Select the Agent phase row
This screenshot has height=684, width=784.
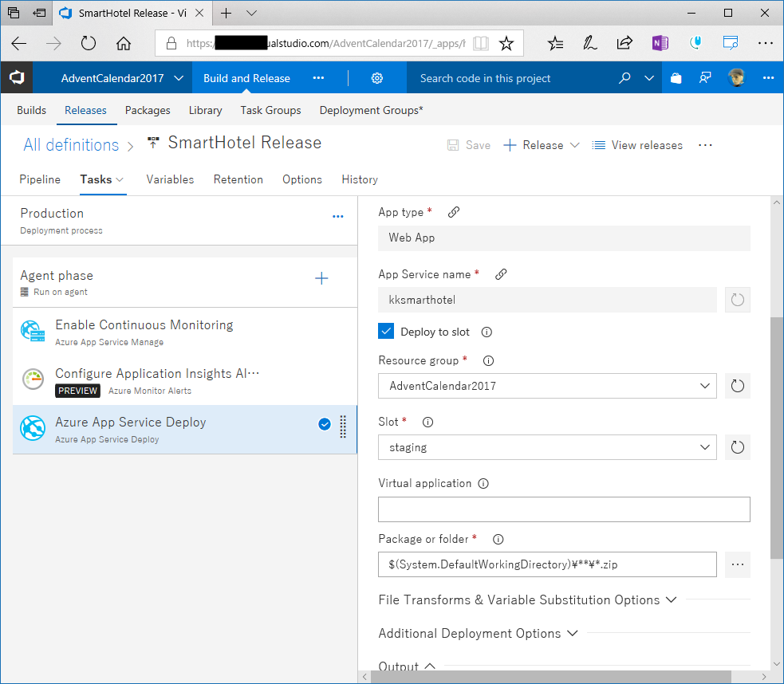pyautogui.click(x=185, y=282)
